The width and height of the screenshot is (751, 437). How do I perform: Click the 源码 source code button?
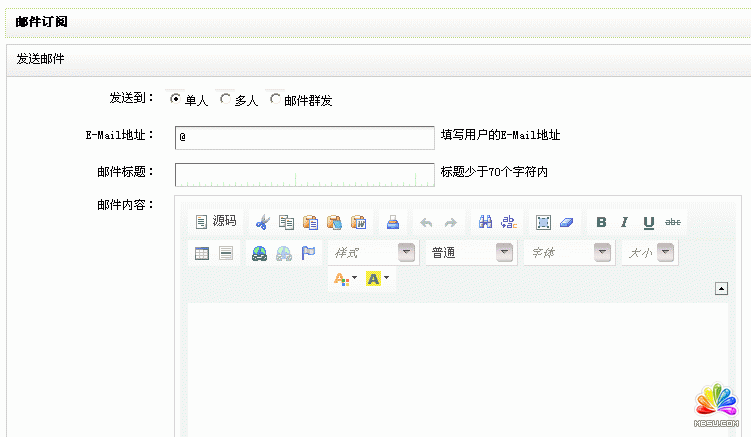pos(216,222)
